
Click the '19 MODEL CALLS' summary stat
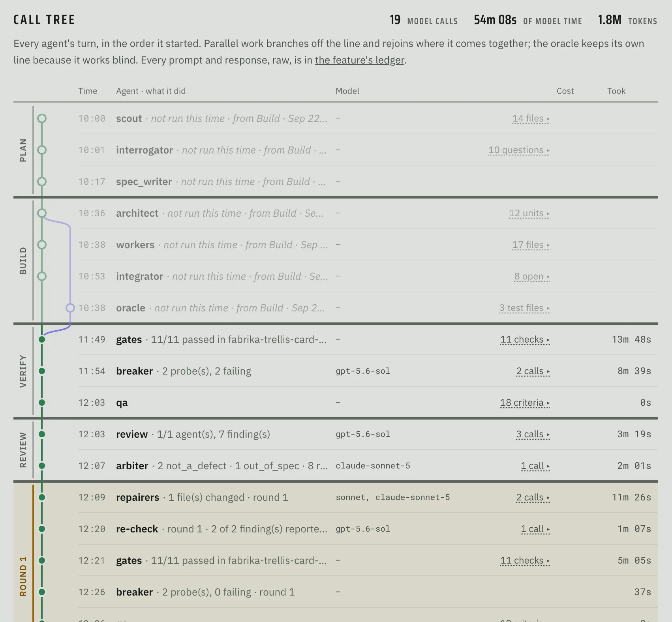424,20
